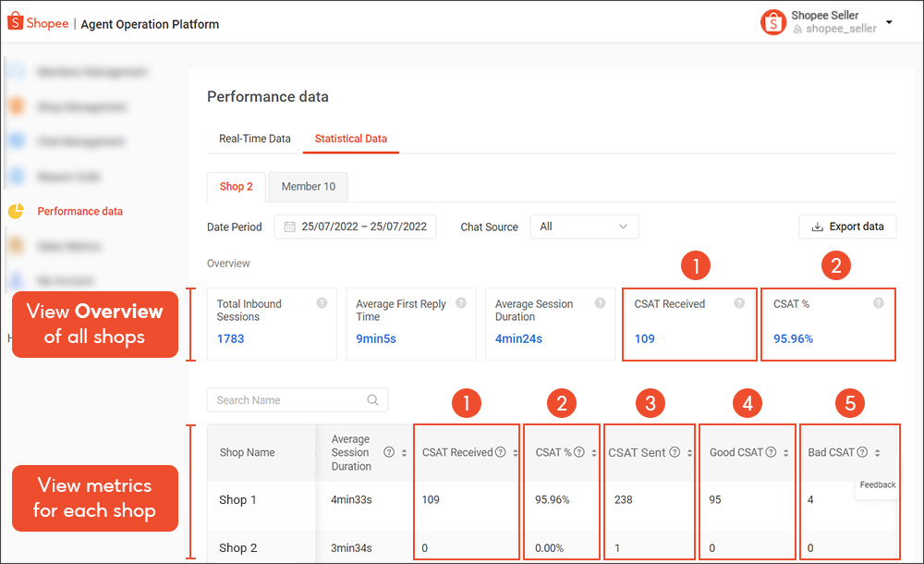The image size is (924, 564).
Task: Toggle sorting on the Good CSAT column
Action: 785,451
